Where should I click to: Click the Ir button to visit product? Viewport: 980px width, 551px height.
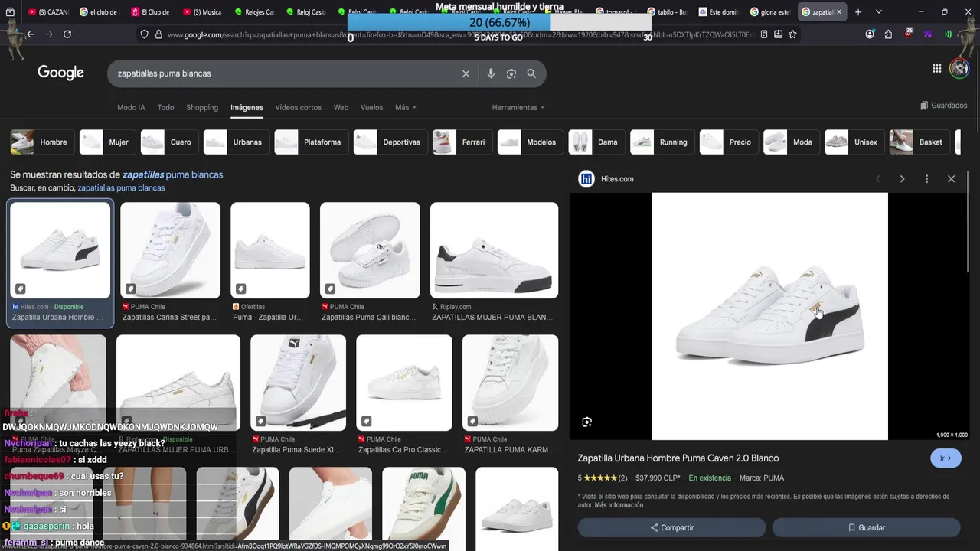click(946, 458)
